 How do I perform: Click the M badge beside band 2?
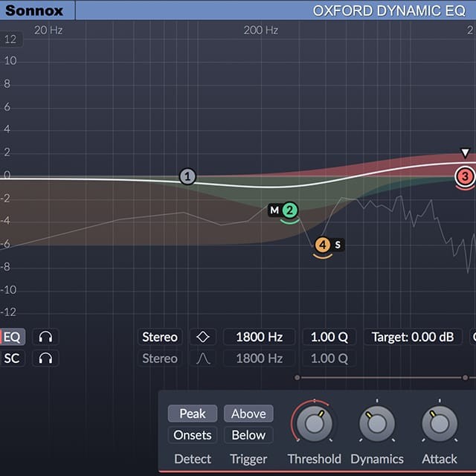point(274,210)
